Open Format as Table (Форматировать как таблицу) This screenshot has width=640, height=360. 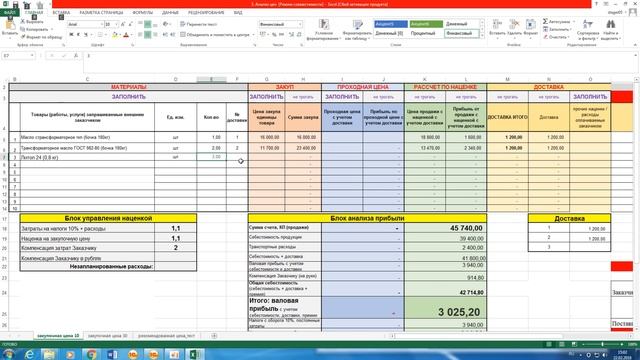pos(357,30)
